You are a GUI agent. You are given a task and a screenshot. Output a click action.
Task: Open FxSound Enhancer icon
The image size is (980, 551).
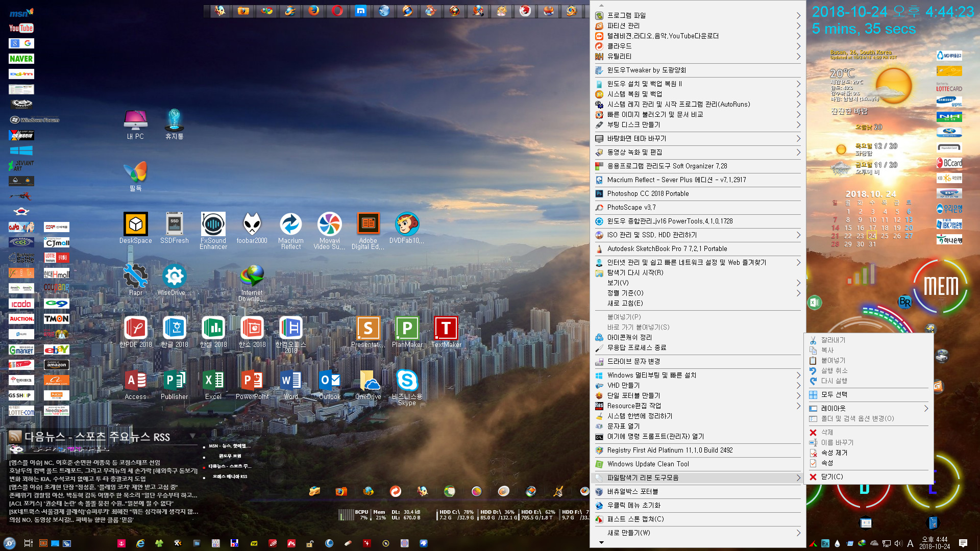(x=213, y=231)
